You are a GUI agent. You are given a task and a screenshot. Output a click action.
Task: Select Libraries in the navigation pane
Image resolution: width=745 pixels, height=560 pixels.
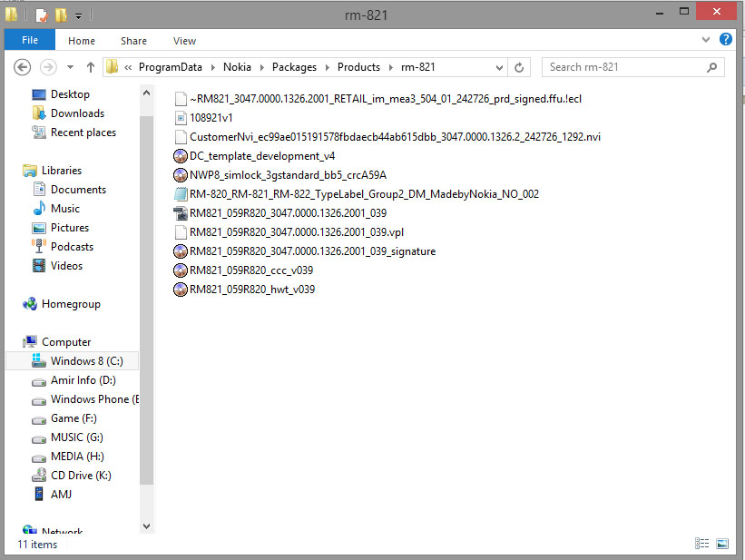click(62, 171)
